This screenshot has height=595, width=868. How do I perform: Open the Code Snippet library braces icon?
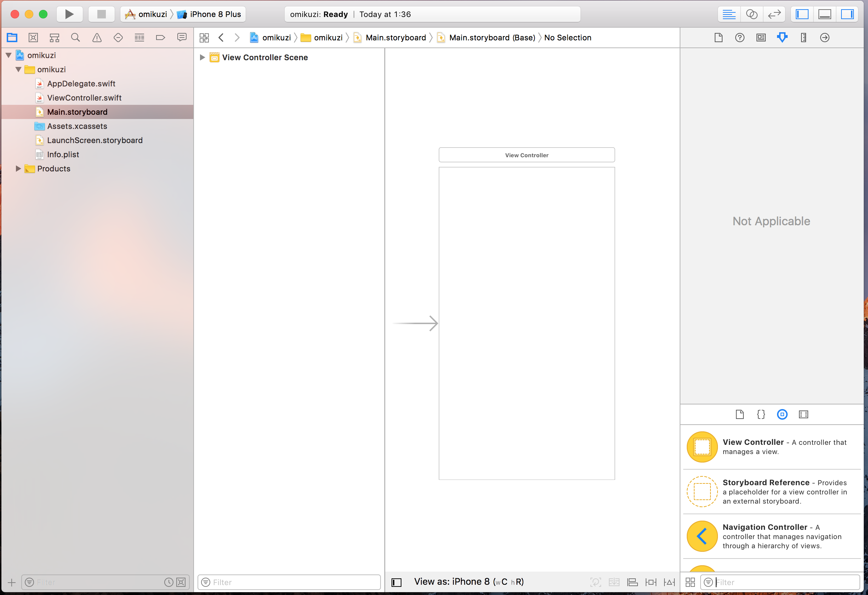[761, 414]
